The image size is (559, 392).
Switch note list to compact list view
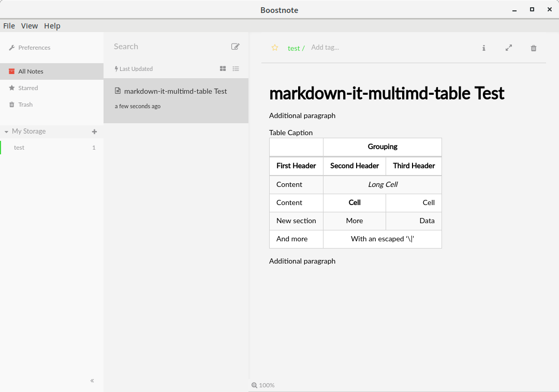(236, 68)
